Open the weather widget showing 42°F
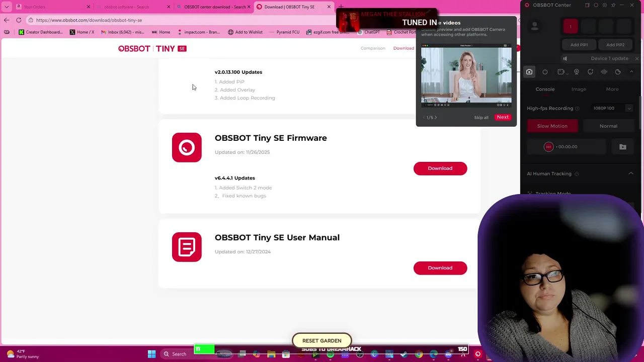 (x=22, y=354)
